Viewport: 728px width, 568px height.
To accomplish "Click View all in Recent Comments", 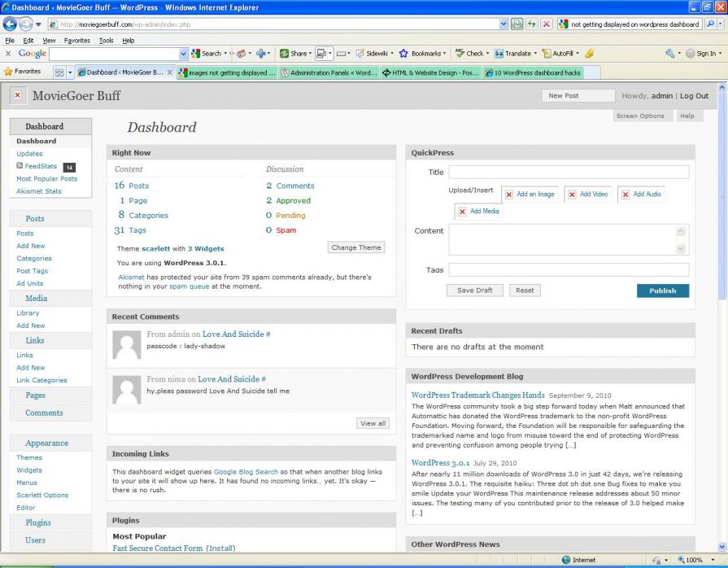I will (373, 423).
